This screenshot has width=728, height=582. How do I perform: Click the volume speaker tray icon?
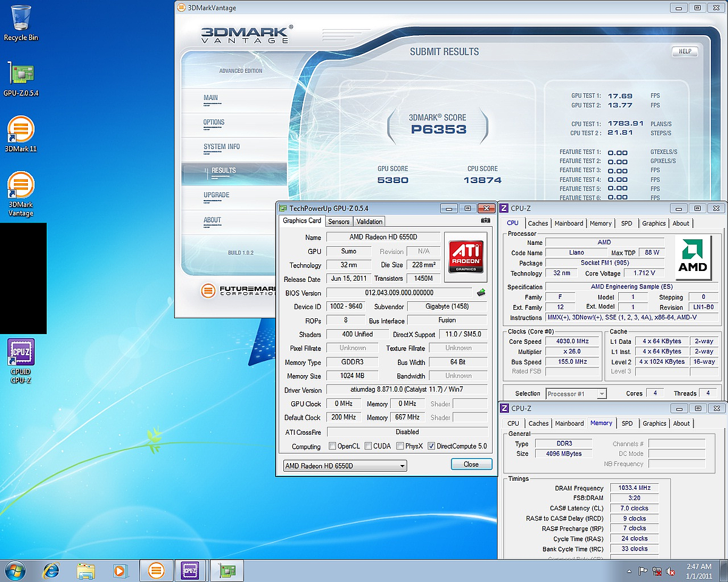coord(671,571)
